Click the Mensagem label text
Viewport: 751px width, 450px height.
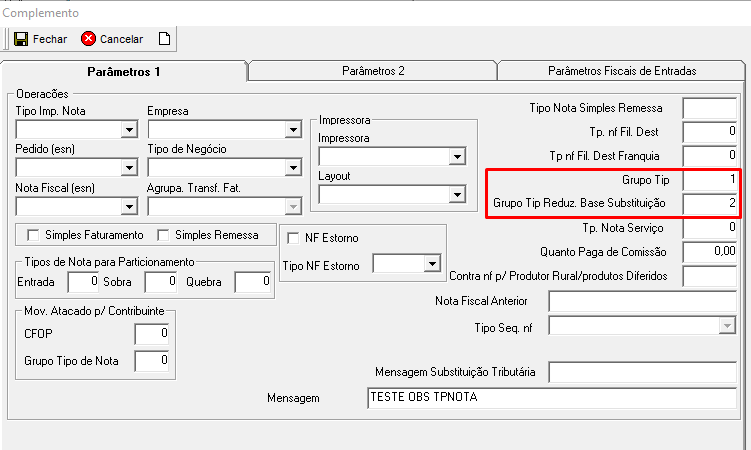pyautogui.click(x=293, y=398)
